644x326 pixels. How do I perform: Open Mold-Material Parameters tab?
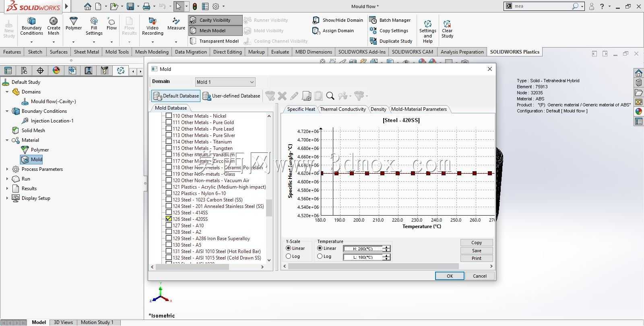(x=419, y=109)
